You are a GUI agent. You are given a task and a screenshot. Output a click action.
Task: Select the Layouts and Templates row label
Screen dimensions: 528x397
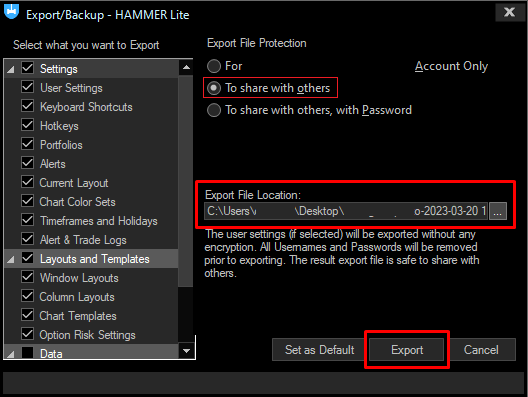pos(95,259)
